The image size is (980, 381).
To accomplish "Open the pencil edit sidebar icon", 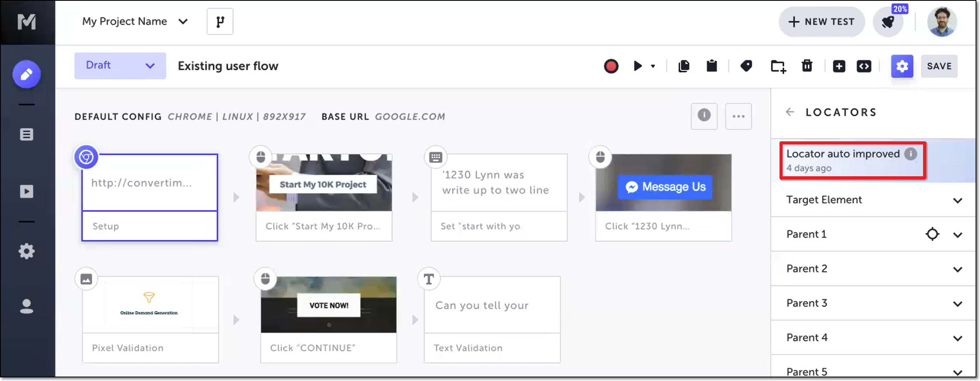I will click(x=26, y=74).
